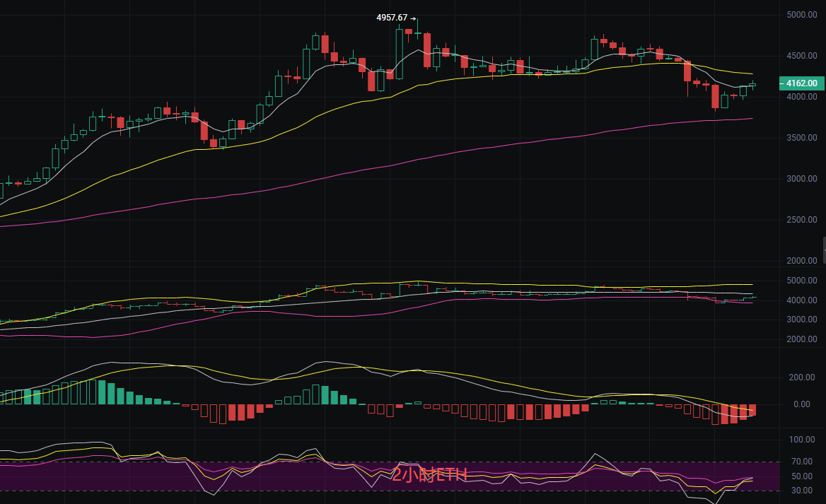The height and width of the screenshot is (504, 826).
Task: Select the rightmost red MACD histogram bar
Action: (752, 410)
